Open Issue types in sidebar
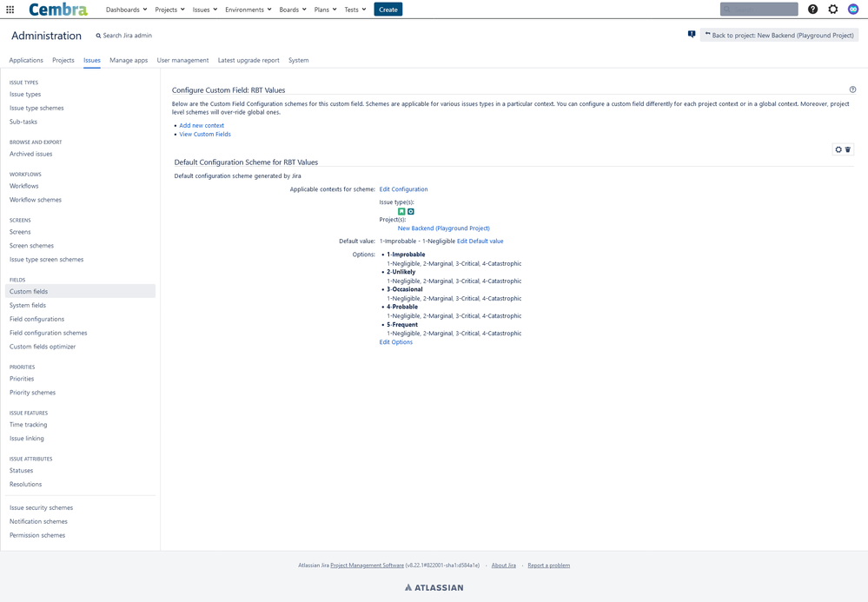Image resolution: width=868 pixels, height=602 pixels. click(x=25, y=95)
